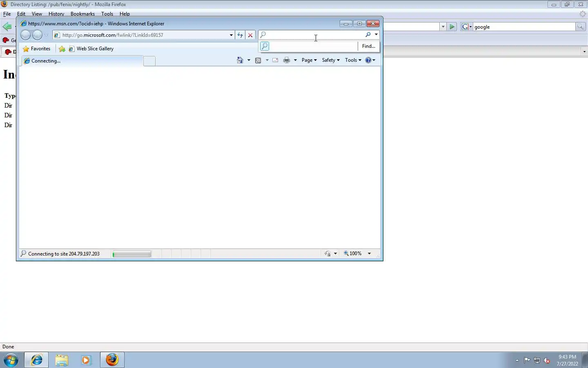Image resolution: width=588 pixels, height=368 pixels.
Task: Click the network tray icon
Action: 537,360
